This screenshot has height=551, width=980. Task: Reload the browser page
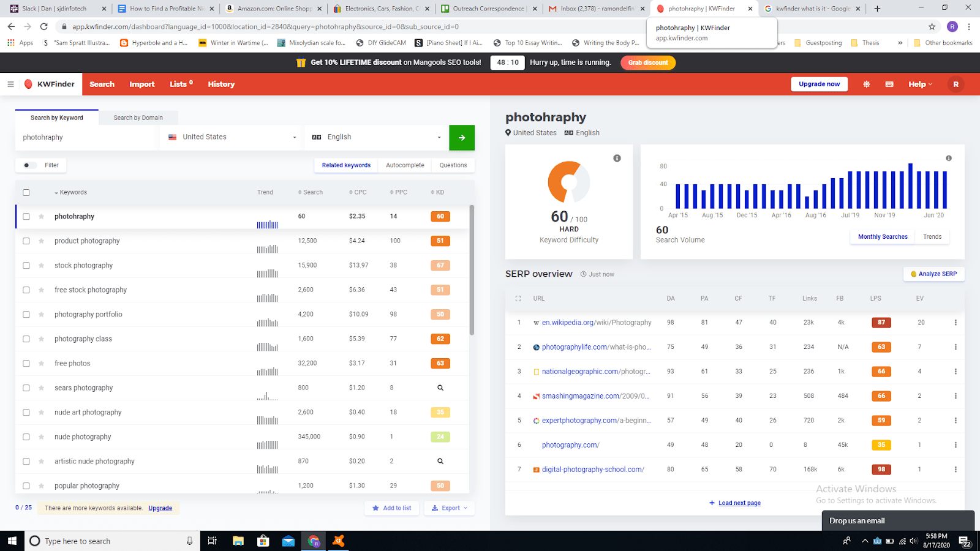click(43, 26)
